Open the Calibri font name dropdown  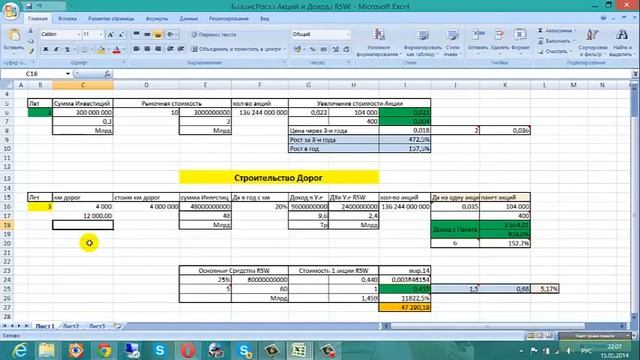point(78,35)
